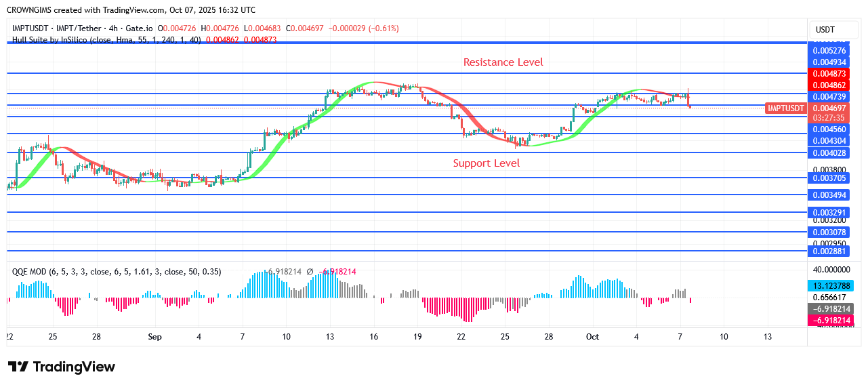The width and height of the screenshot is (868, 387).
Task: Click the 0.003078 price axis label
Action: tap(830, 232)
